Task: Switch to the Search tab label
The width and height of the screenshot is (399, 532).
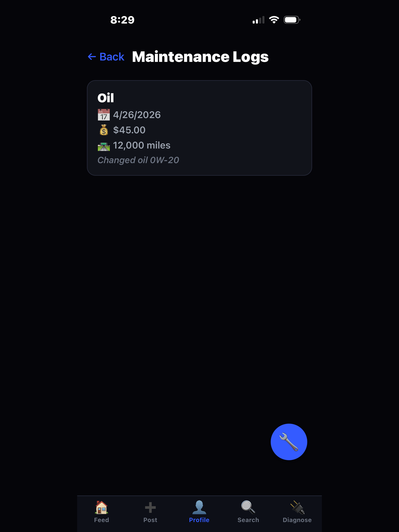Action: [248, 520]
